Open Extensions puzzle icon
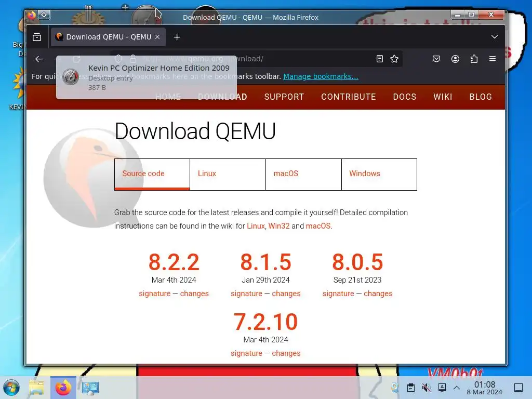The width and height of the screenshot is (532, 399). click(x=474, y=59)
